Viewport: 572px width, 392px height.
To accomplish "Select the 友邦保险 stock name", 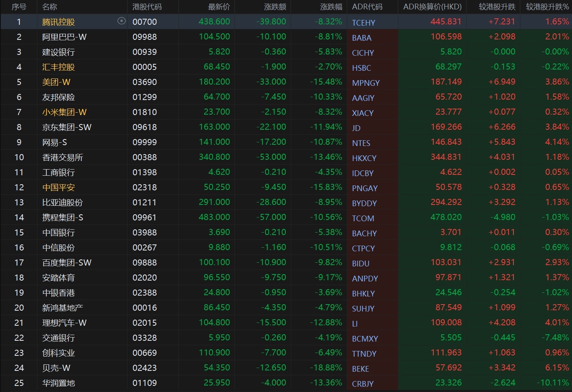I will click(x=59, y=97).
